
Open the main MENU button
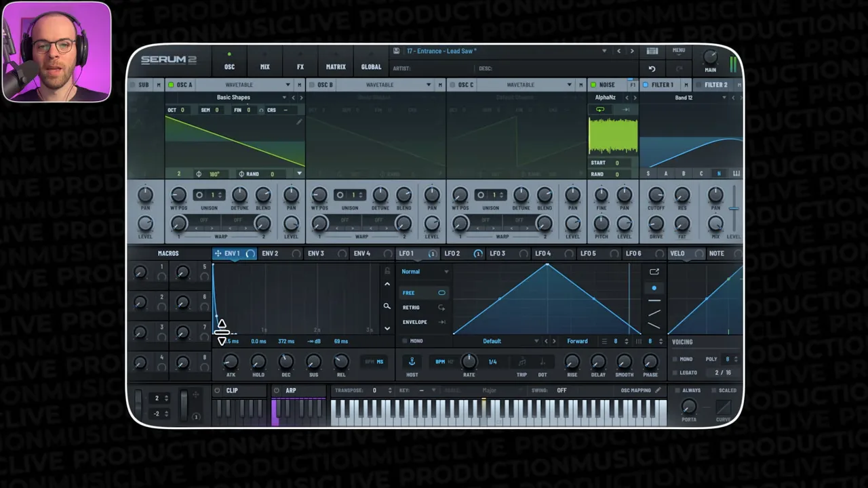click(679, 51)
